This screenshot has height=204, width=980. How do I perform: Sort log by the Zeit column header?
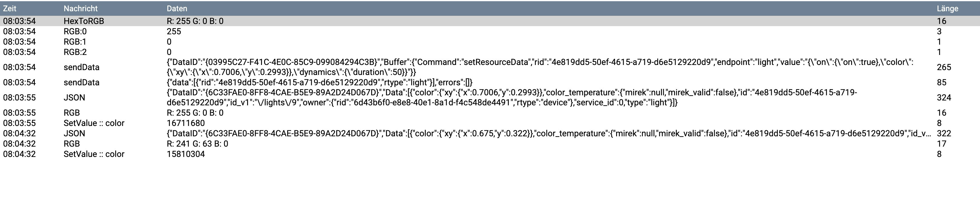10,8
